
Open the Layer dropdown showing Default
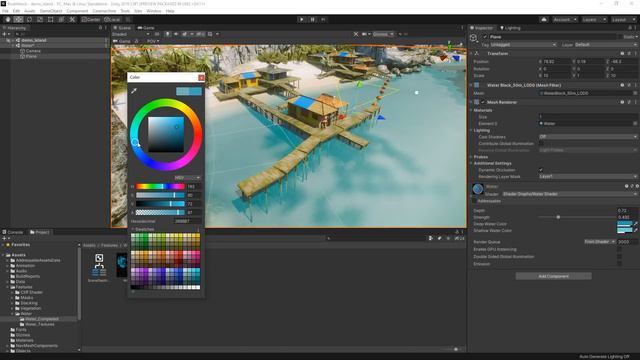click(x=605, y=44)
